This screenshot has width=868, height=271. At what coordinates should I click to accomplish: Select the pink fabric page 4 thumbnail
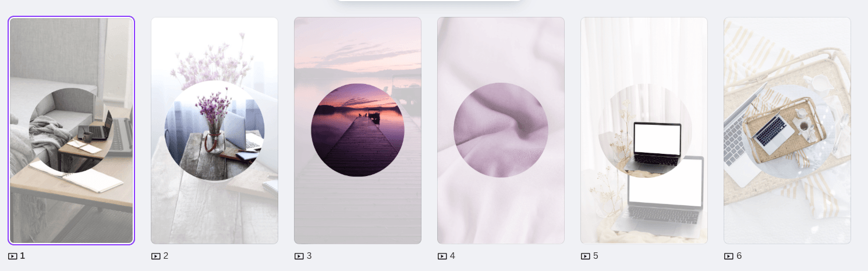[x=501, y=131]
